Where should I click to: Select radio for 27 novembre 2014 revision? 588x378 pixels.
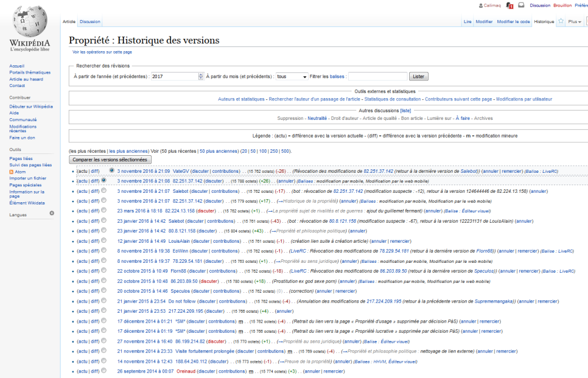(104, 341)
